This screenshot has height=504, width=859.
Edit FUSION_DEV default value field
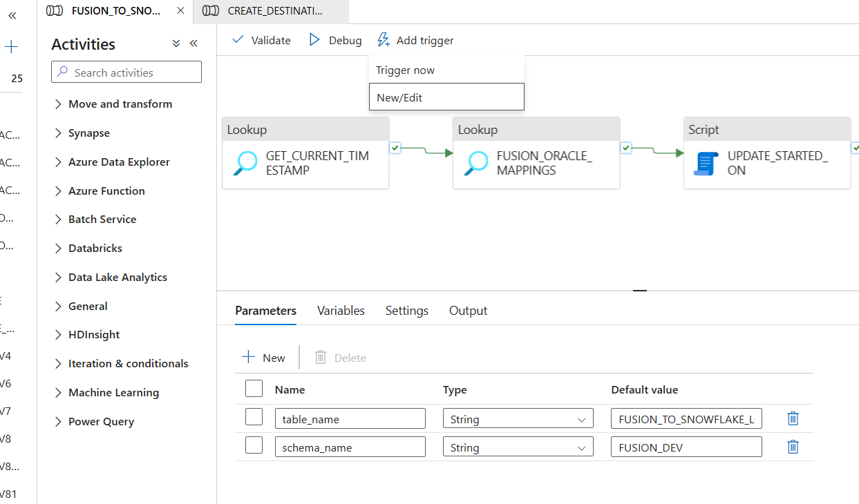tap(686, 447)
